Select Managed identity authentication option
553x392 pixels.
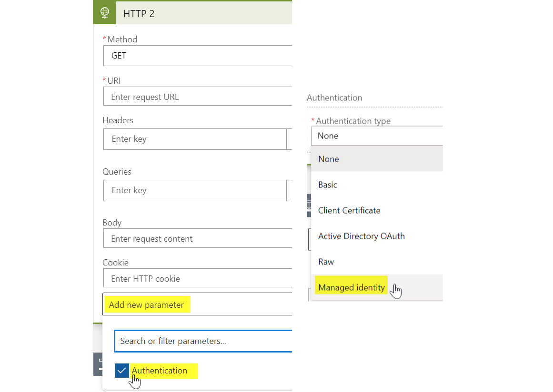click(377, 287)
